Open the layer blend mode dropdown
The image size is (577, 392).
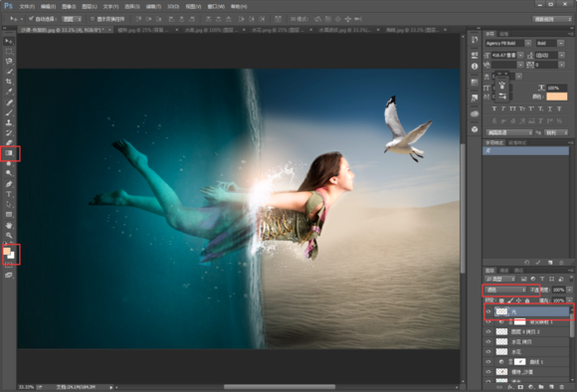click(x=505, y=291)
